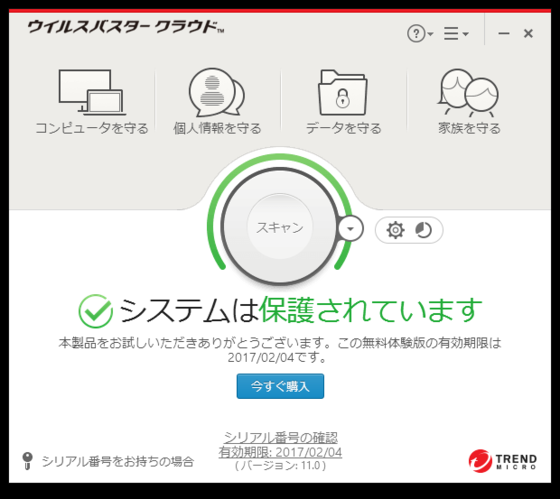This screenshot has width=560, height=499.
Task: Click シリアル番号をお持ちの場合 link
Action: coord(118,461)
